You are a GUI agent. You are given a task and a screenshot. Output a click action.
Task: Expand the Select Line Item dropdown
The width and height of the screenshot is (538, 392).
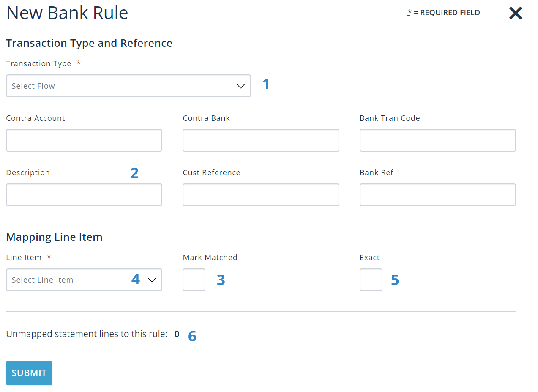click(x=84, y=280)
